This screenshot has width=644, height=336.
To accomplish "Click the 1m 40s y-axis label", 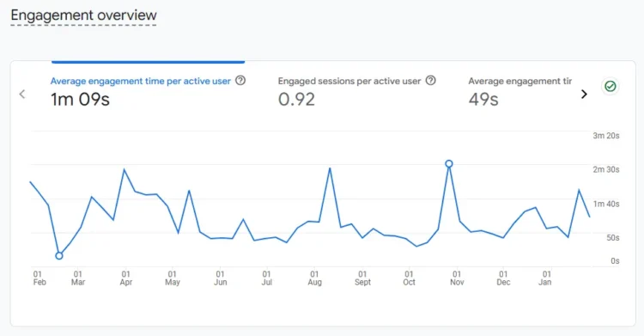I will click(606, 204).
